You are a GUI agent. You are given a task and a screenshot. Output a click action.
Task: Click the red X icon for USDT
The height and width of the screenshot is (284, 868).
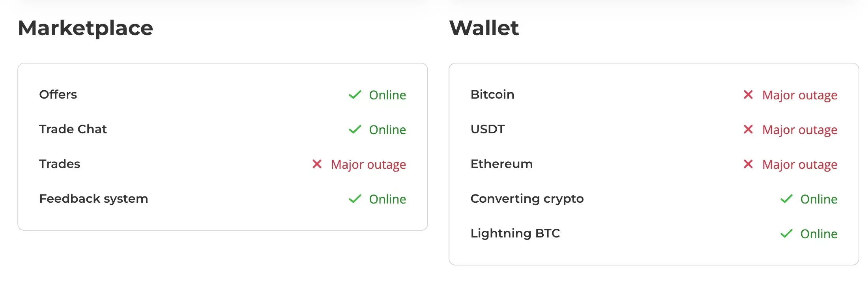748,129
